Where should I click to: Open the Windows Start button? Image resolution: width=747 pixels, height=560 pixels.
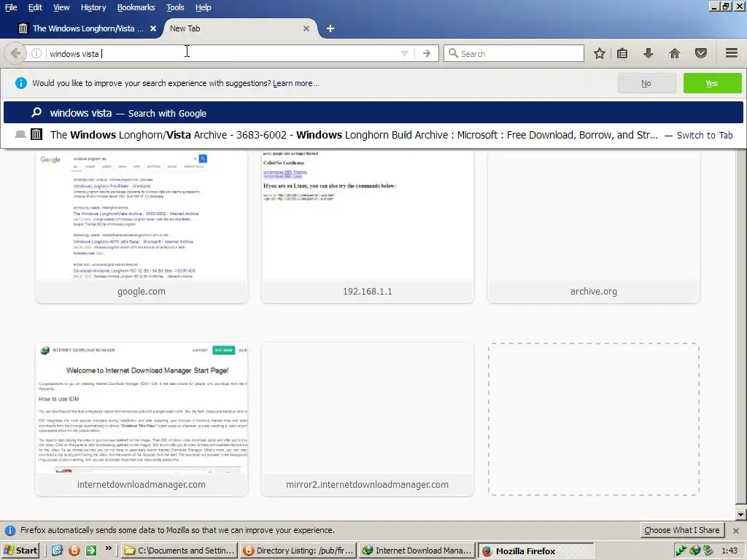[20, 551]
